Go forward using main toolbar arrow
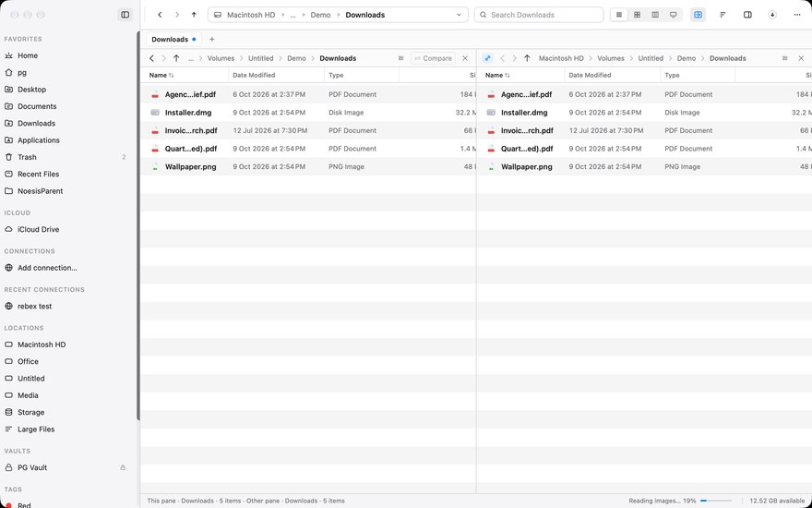 click(177, 15)
